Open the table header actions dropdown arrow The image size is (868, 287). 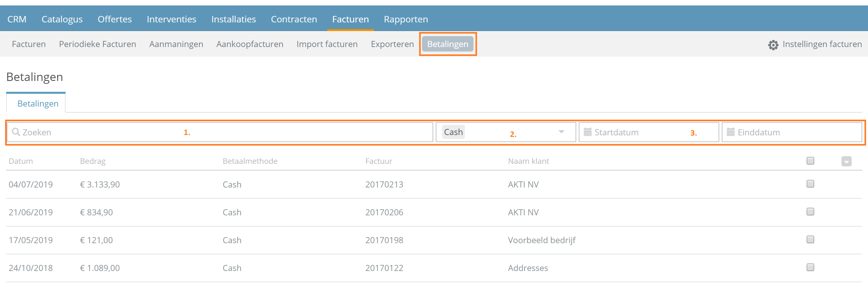(x=846, y=161)
